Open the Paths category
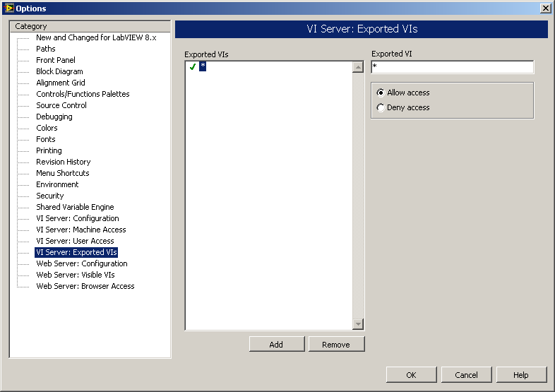This screenshot has height=392, width=555. click(46, 49)
